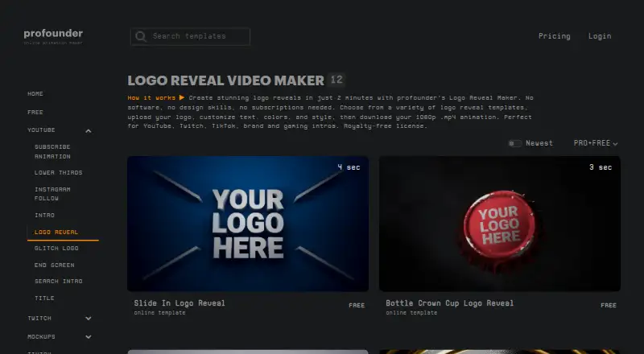Click FREE label under Bottle Crown template
This screenshot has height=354, width=644.
pyautogui.click(x=609, y=306)
